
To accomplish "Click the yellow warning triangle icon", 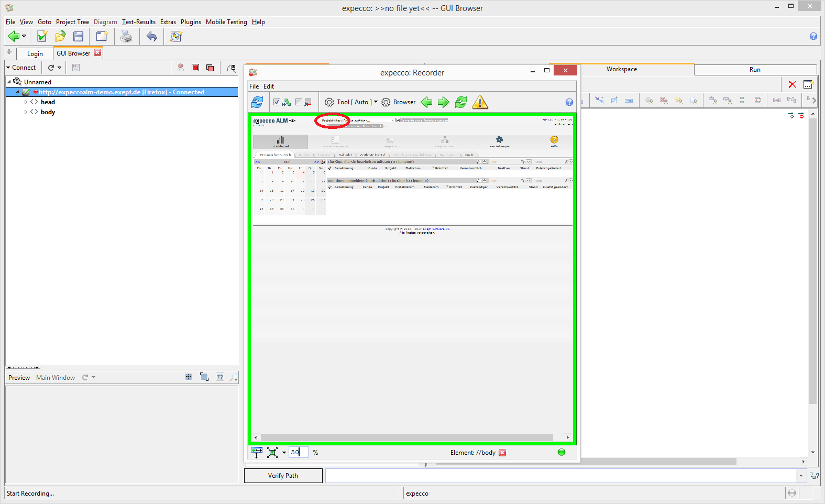I will [480, 102].
